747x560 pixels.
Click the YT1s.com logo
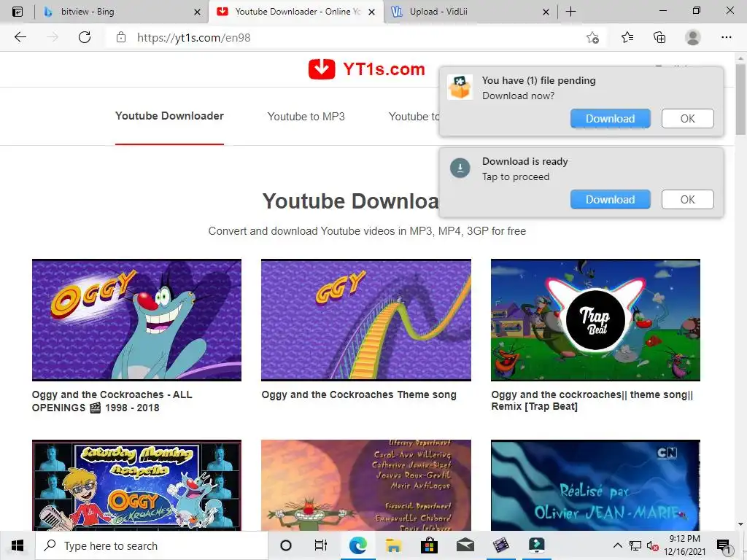[366, 69]
